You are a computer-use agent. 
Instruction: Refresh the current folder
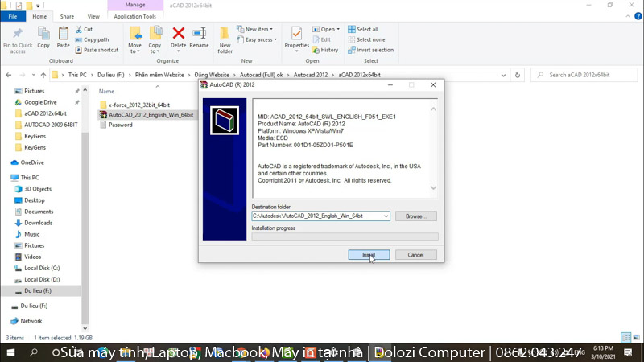pos(518,75)
